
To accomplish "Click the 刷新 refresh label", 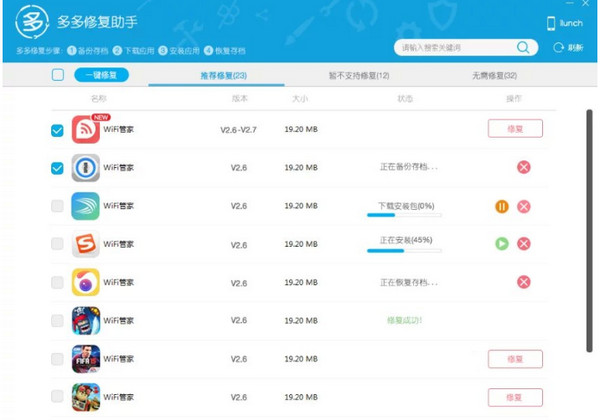I will coord(575,48).
